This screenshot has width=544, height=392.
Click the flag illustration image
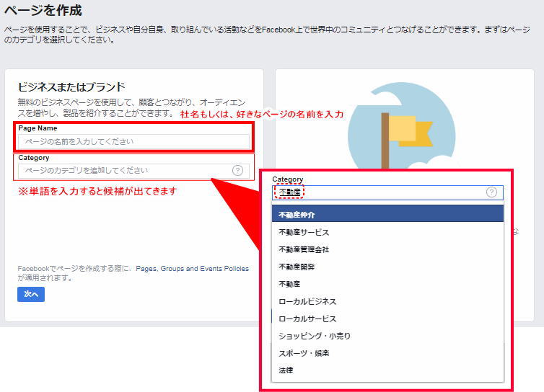coord(402,125)
